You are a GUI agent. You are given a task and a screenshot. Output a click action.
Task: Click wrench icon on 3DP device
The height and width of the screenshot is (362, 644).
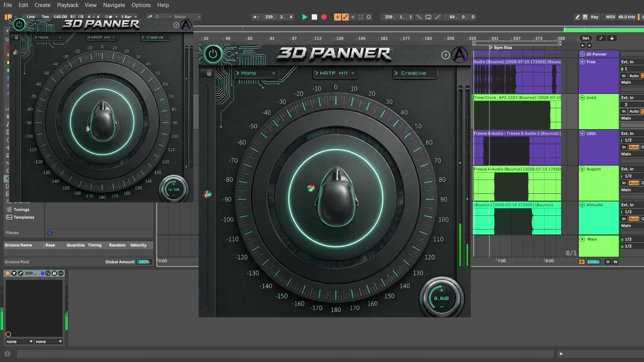click(x=20, y=273)
